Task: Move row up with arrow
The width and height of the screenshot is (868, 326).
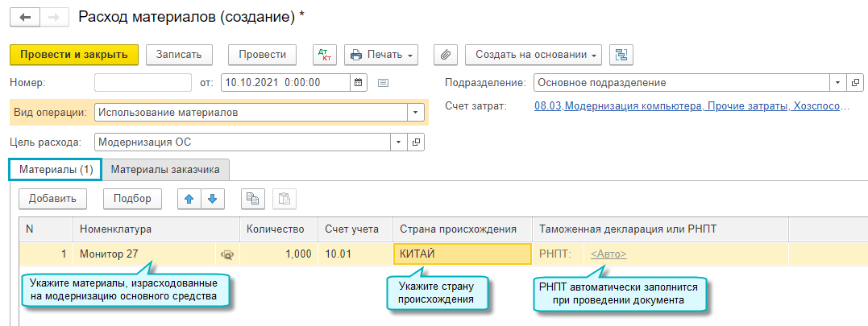Action: point(189,199)
